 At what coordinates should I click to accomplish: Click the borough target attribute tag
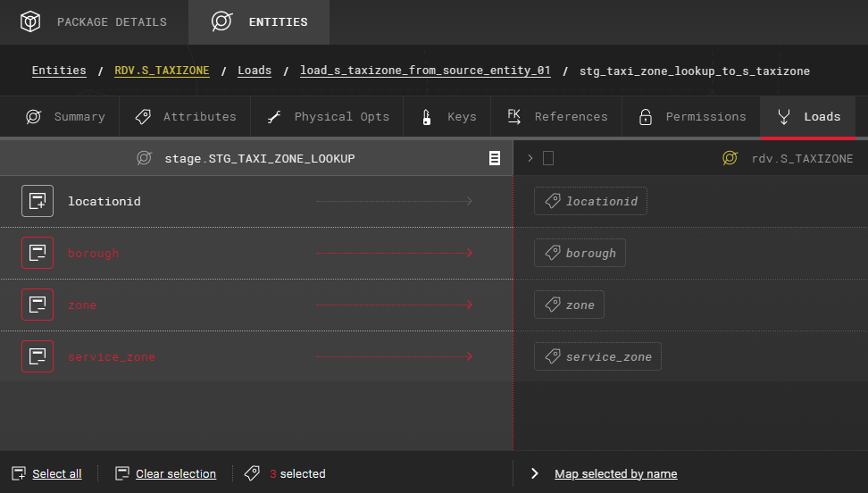pos(580,253)
